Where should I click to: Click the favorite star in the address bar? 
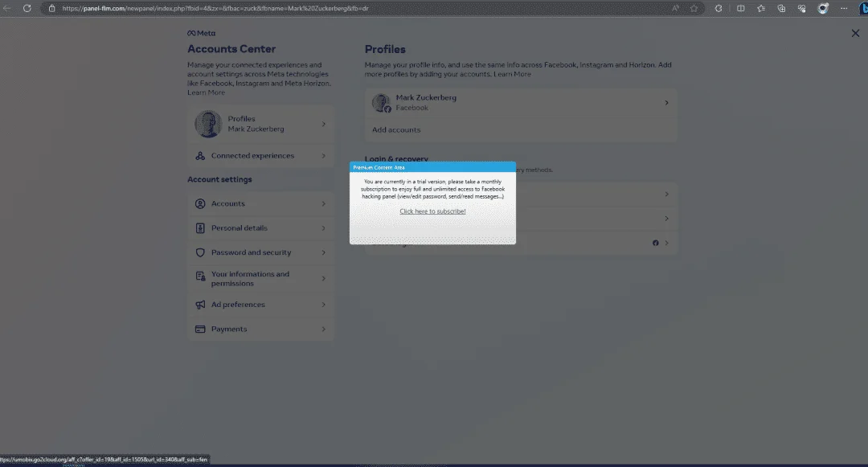pos(694,8)
